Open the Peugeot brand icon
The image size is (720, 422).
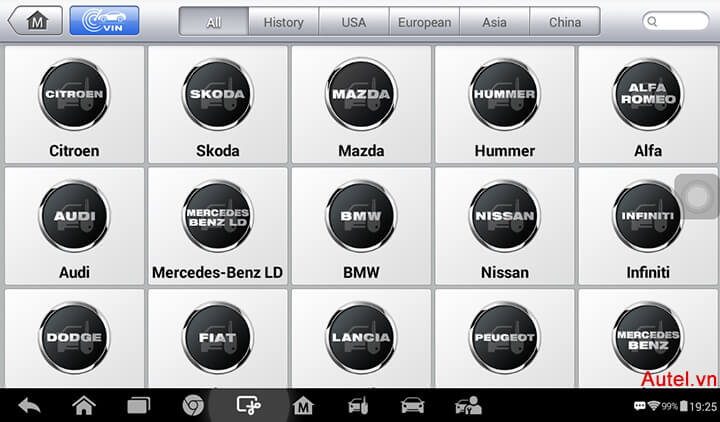pyautogui.click(x=505, y=338)
